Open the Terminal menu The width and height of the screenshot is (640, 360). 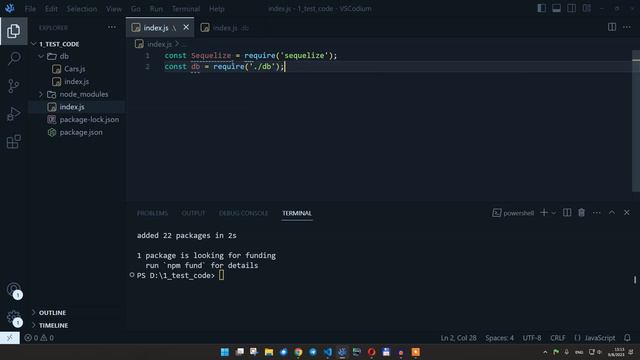click(186, 9)
